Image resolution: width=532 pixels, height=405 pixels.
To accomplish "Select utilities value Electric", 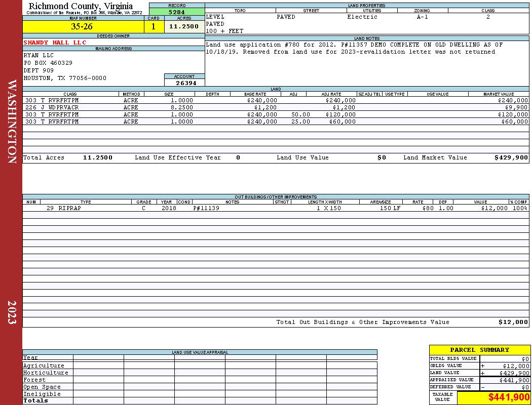I will tap(362, 17).
